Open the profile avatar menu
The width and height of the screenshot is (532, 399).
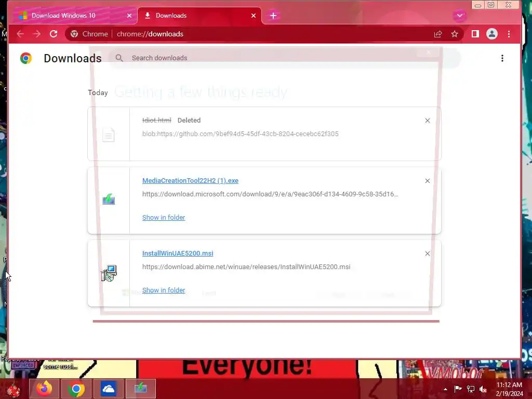pyautogui.click(x=492, y=34)
